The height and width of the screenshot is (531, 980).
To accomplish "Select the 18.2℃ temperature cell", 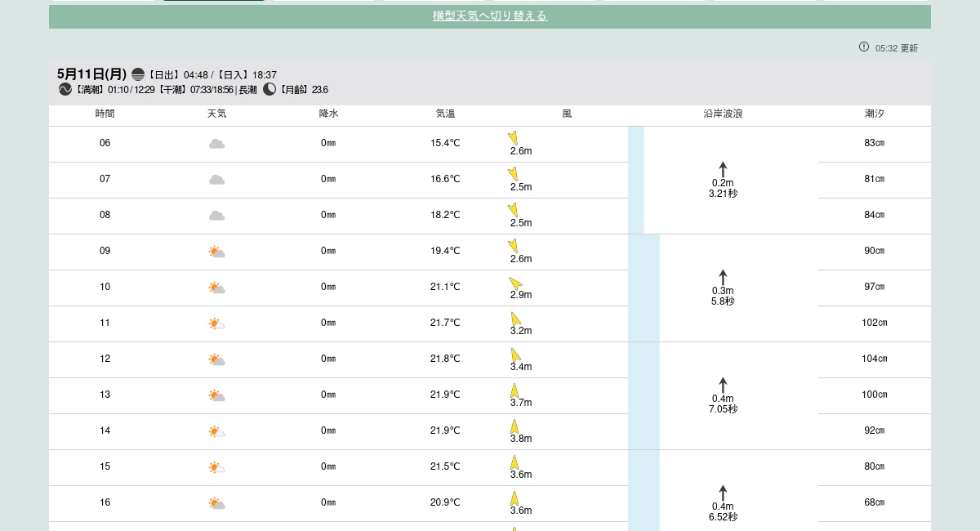I will click(x=445, y=215).
